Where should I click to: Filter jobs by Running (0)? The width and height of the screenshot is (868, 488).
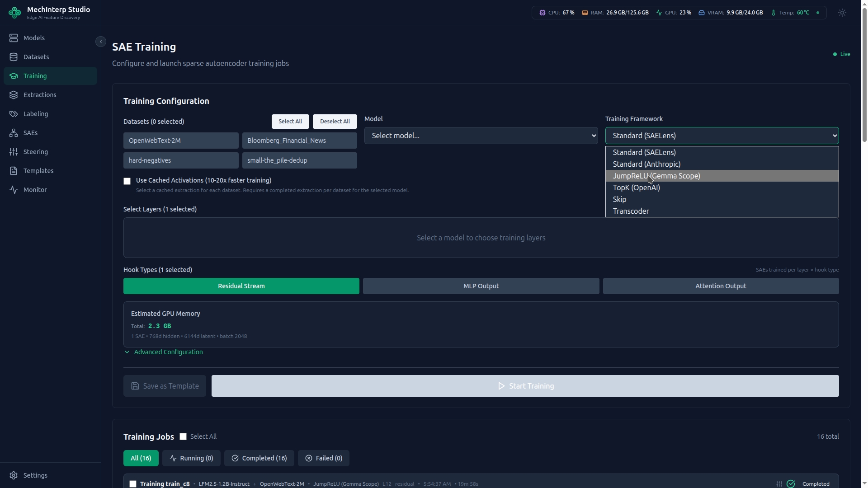pyautogui.click(x=191, y=458)
